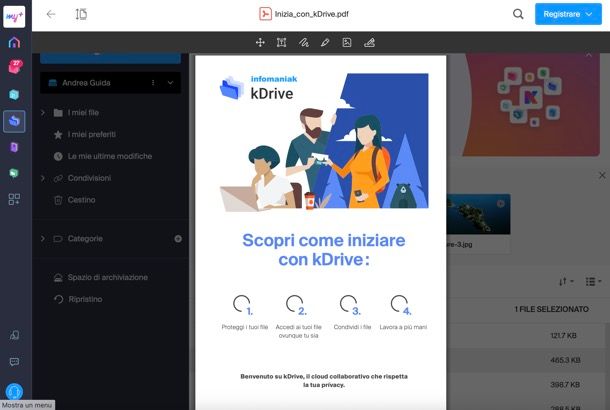Click the 1 FILE SELEZIONATO label

[x=551, y=309]
